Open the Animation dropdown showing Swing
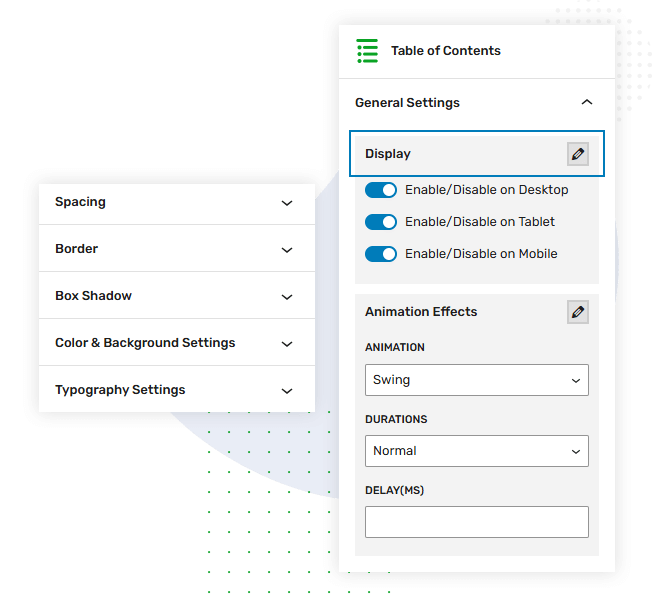The image size is (652, 594). pyautogui.click(x=476, y=380)
